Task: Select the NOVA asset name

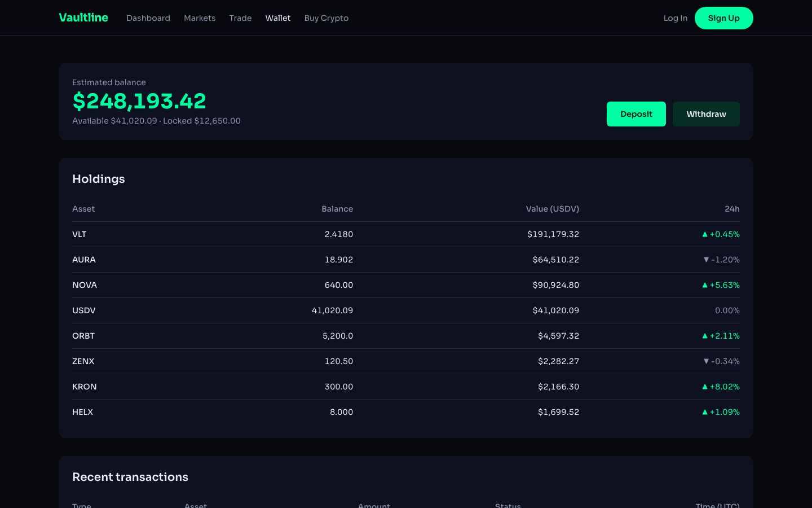Action: tap(85, 285)
